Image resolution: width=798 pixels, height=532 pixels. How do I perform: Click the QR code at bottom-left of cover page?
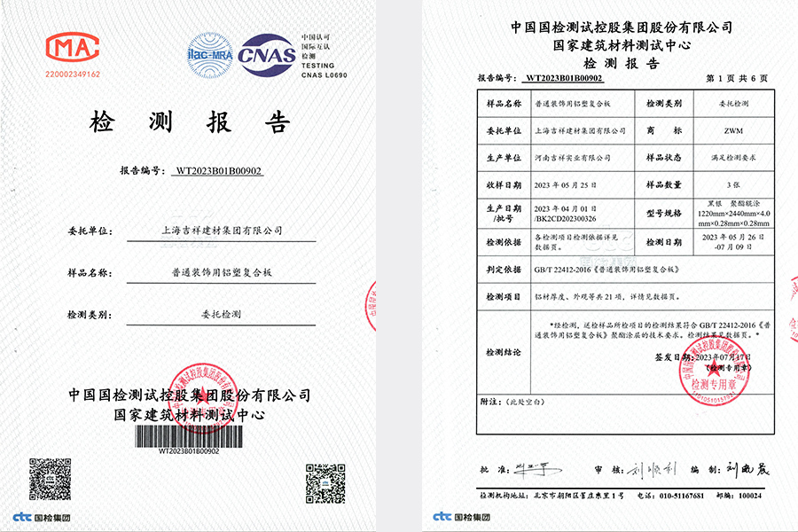[50, 481]
